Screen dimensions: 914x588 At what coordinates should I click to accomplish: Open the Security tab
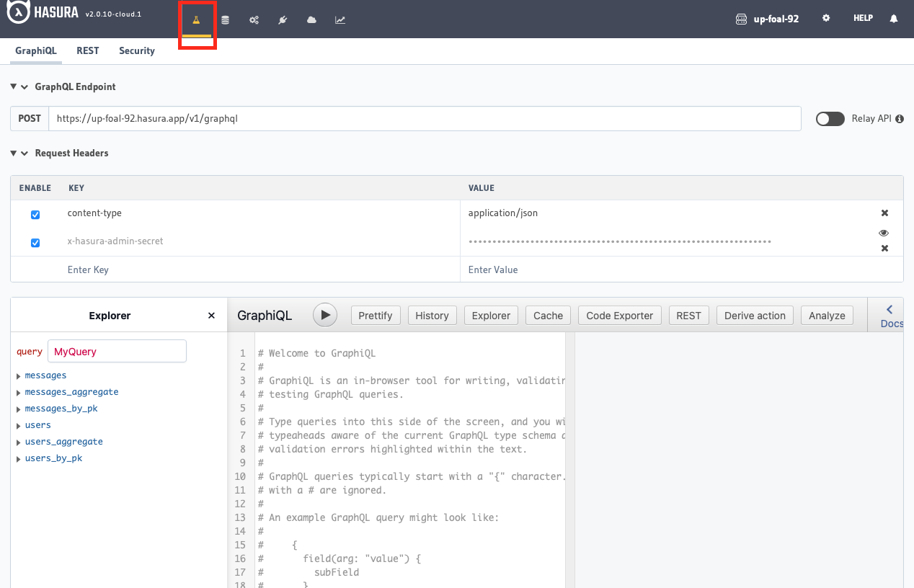coord(136,50)
